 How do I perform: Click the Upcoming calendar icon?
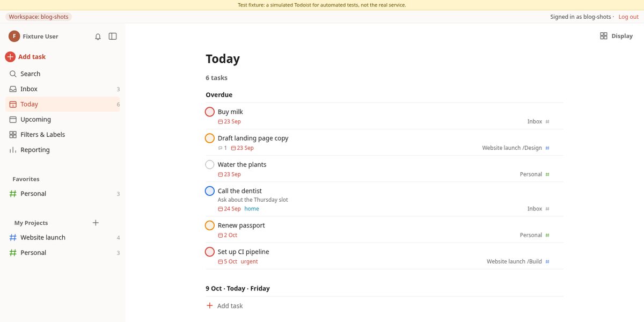pos(13,120)
